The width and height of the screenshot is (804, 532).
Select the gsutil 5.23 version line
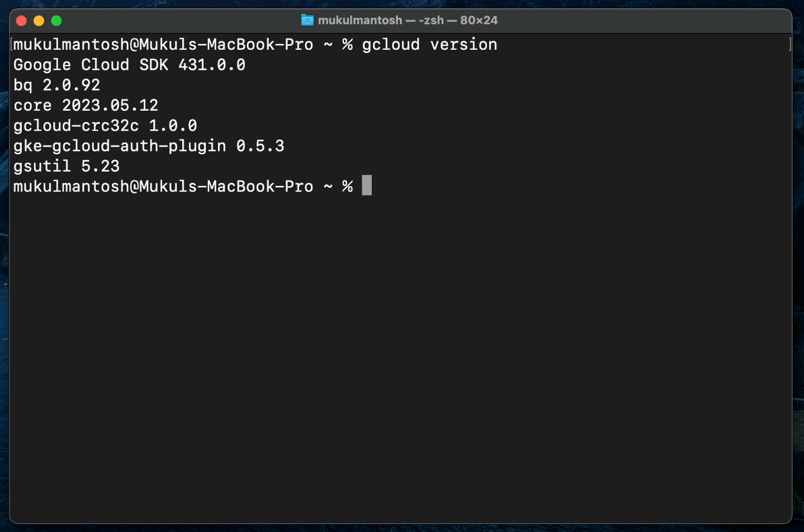[66, 166]
